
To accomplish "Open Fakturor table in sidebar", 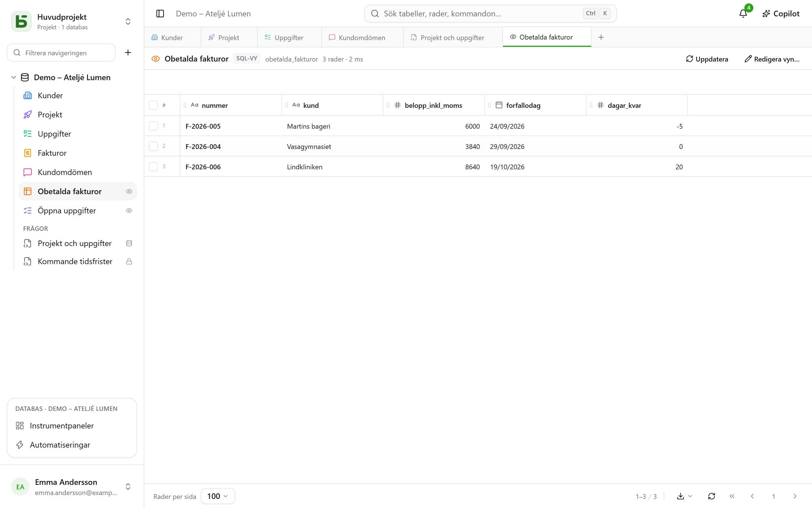I will click(78, 153).
